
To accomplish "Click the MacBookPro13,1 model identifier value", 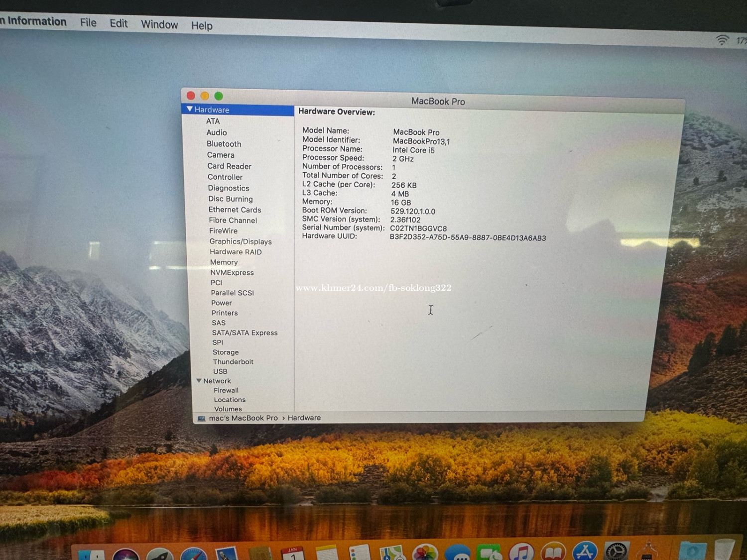I will (x=421, y=141).
